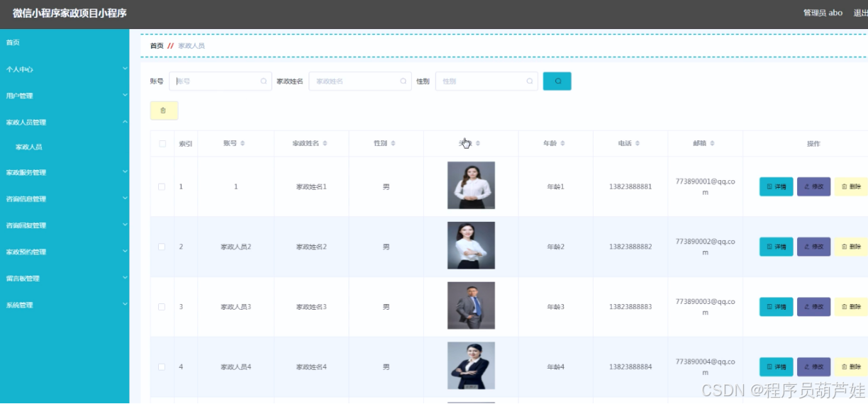868x404 pixels.
Task: Open avatar photo thumbnail of 家政人员4
Action: pos(471,366)
